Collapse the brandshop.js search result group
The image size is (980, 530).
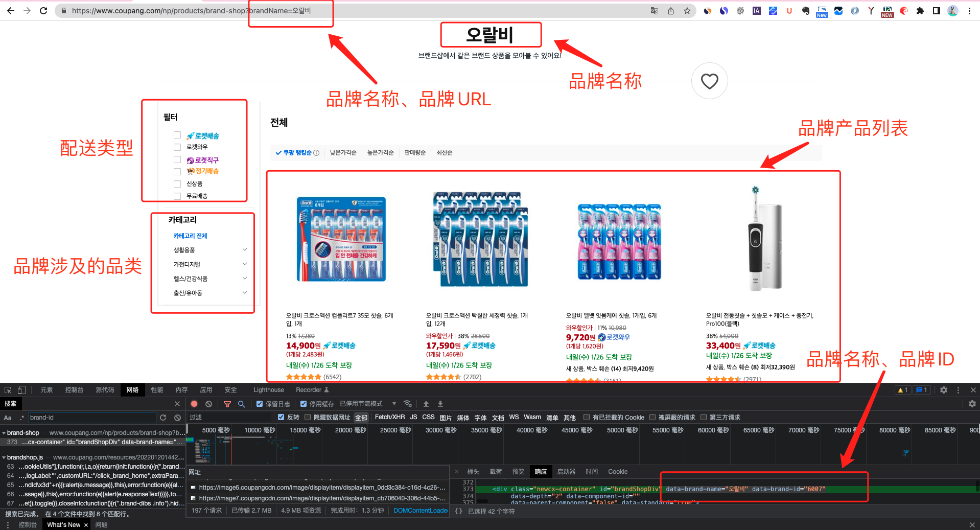(4, 457)
